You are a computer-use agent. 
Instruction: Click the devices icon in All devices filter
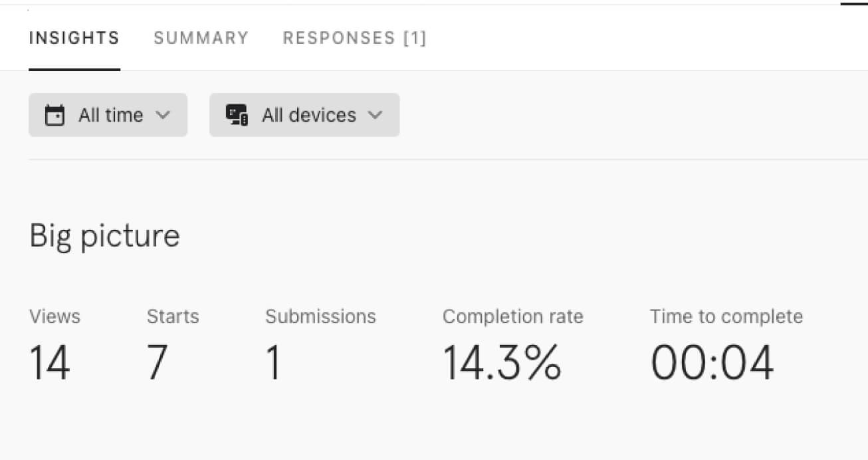pos(237,115)
